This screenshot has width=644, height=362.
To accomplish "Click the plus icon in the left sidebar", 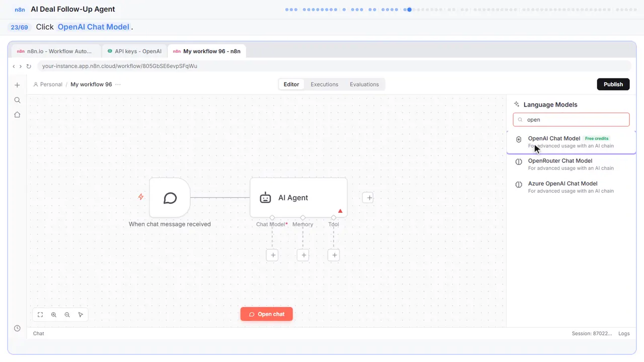I will [17, 85].
